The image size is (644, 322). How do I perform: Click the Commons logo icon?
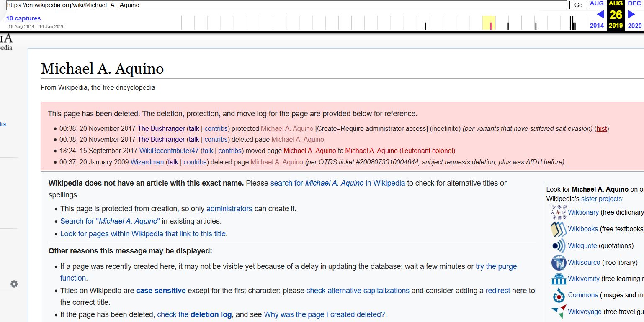tap(559, 295)
